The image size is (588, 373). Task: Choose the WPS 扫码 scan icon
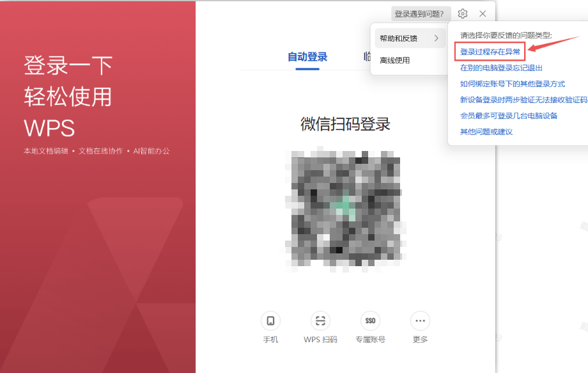point(320,321)
